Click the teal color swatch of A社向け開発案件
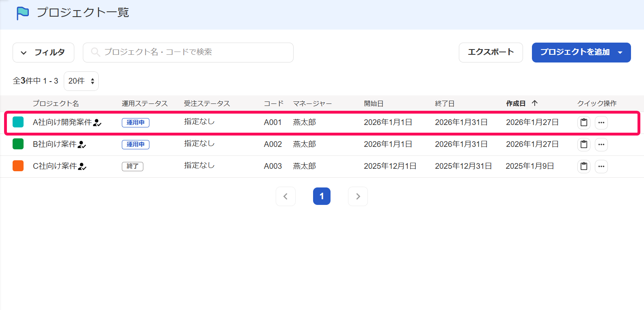Screen dimensions: 644x310 18,122
